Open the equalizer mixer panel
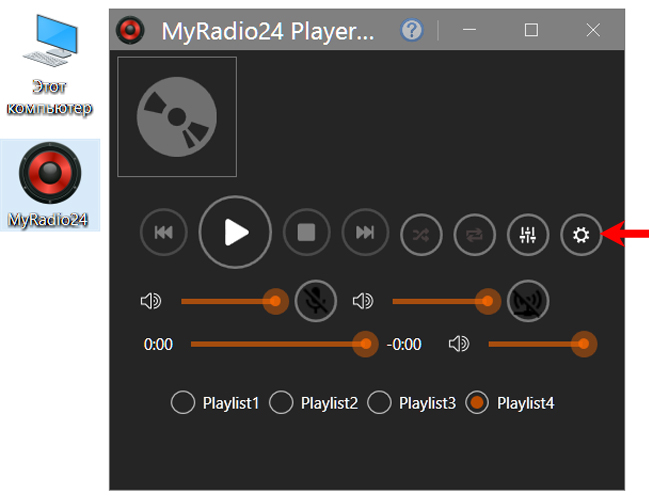Image resolution: width=649 pixels, height=497 pixels. coord(528,235)
